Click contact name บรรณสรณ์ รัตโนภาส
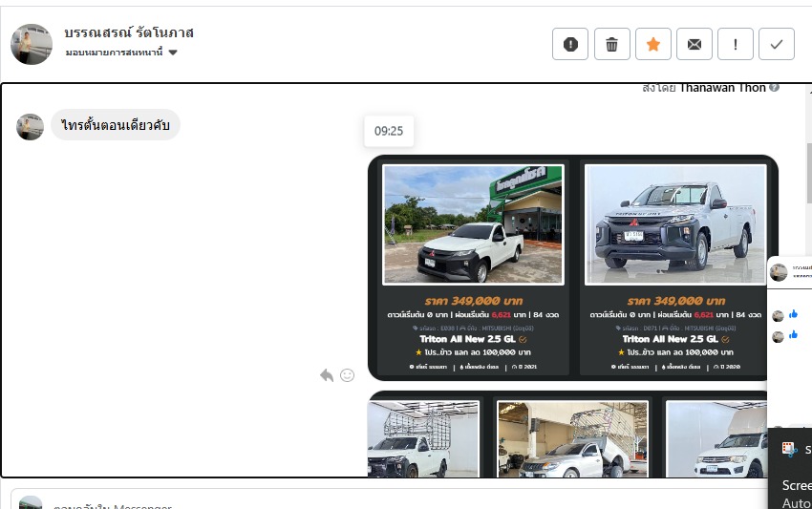This screenshot has height=509, width=812. coord(128,32)
